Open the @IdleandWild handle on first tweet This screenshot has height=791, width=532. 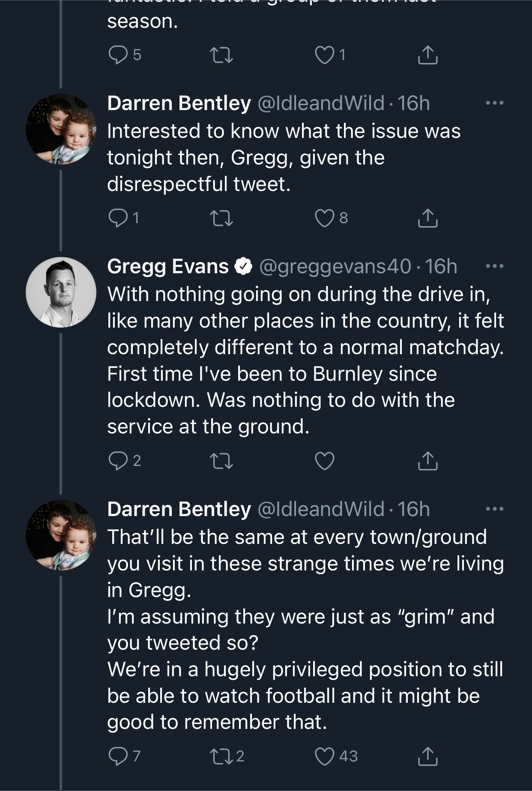(321, 103)
